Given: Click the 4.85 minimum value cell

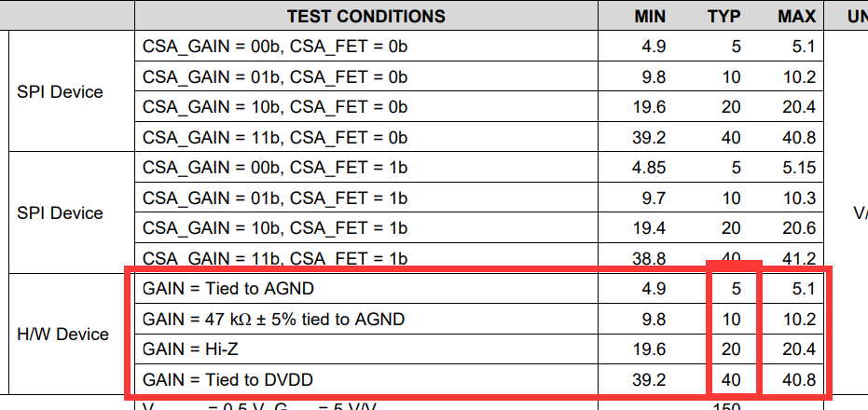Looking at the screenshot, I should click(648, 168).
